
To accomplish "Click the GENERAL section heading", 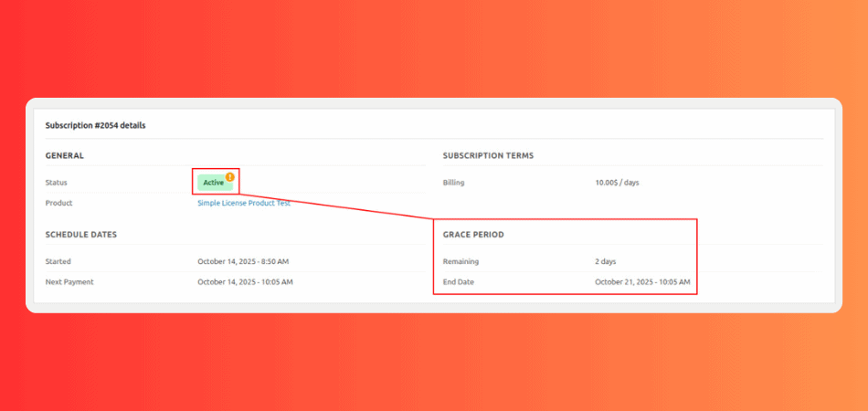I will [x=64, y=155].
